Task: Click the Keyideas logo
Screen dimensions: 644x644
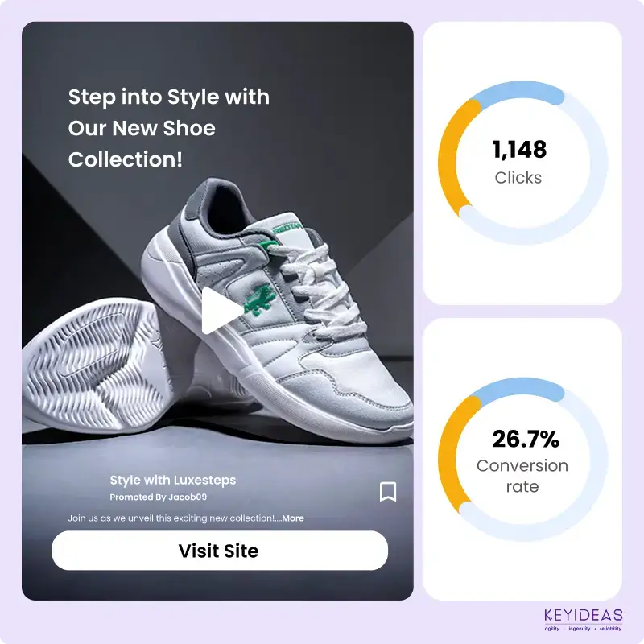Action: tap(581, 620)
